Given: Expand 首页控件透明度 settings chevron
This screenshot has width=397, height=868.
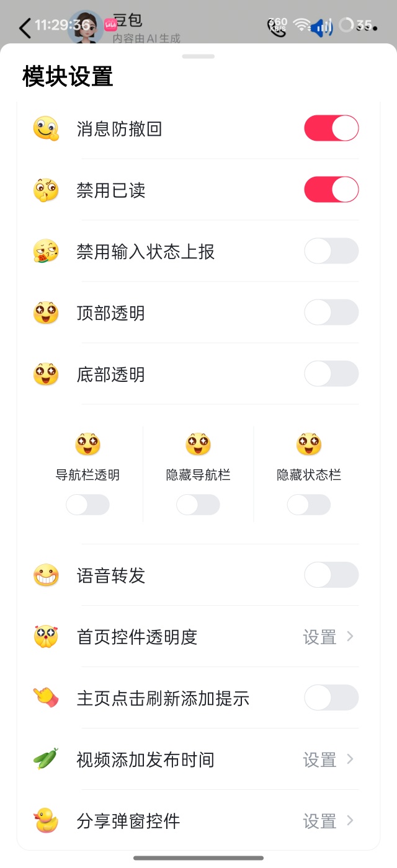Looking at the screenshot, I should point(350,637).
